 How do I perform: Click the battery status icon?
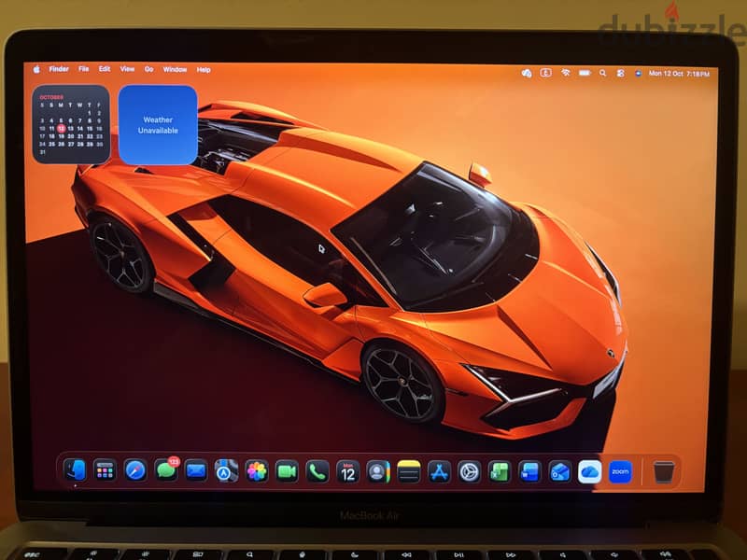coord(585,73)
